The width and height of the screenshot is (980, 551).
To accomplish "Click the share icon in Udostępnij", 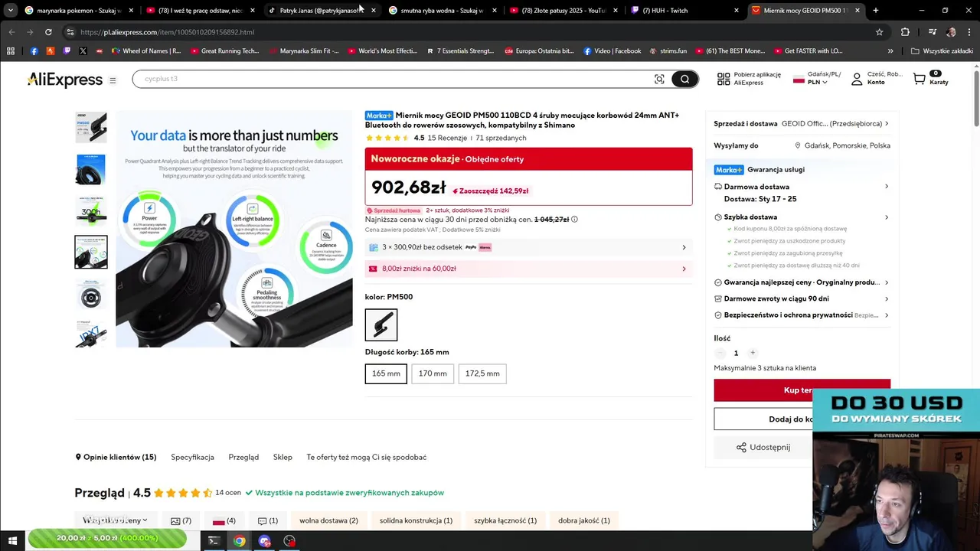I will 741,448.
